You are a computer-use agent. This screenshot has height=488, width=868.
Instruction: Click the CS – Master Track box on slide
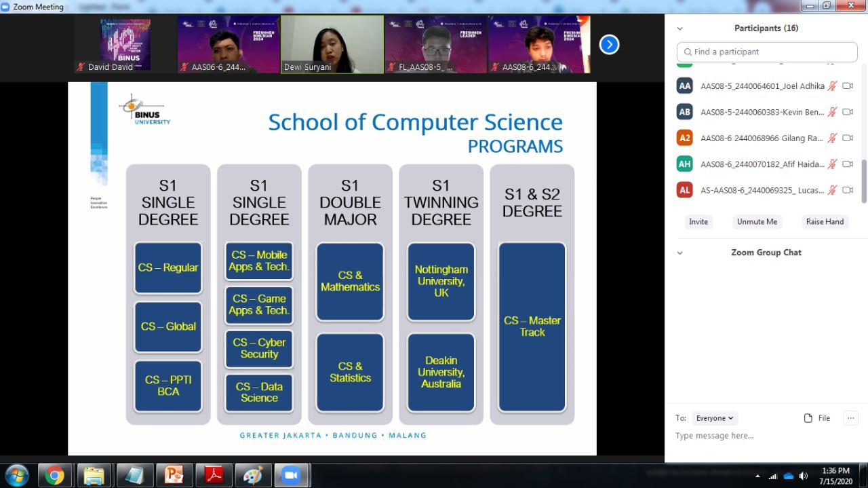[x=532, y=326]
